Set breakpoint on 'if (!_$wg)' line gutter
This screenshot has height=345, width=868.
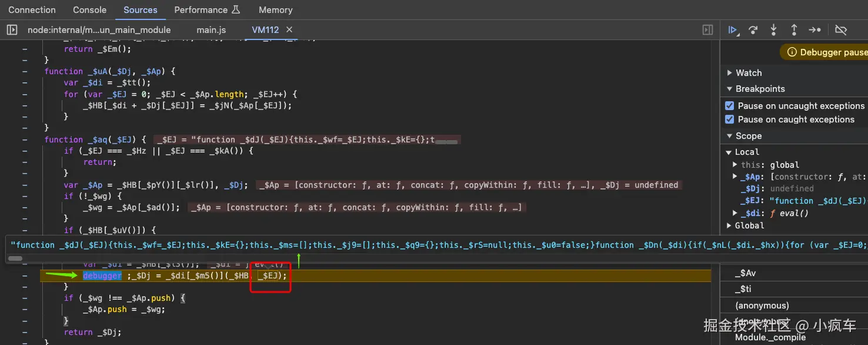(25, 196)
